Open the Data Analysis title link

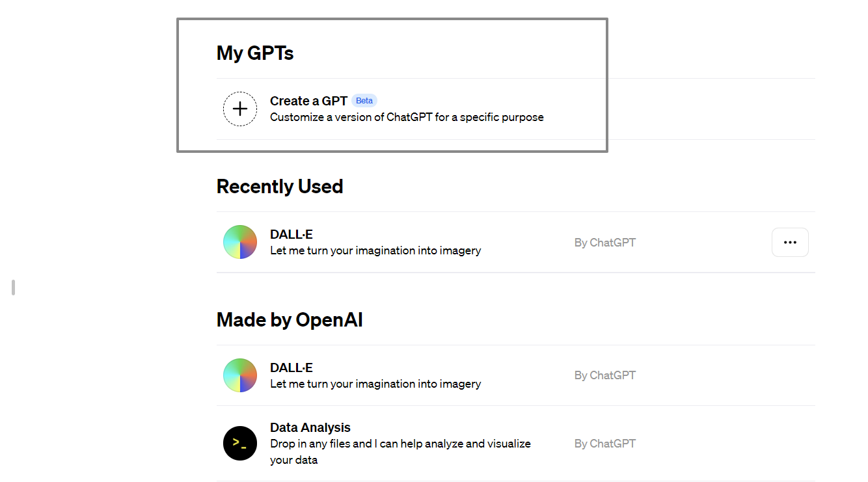point(310,427)
